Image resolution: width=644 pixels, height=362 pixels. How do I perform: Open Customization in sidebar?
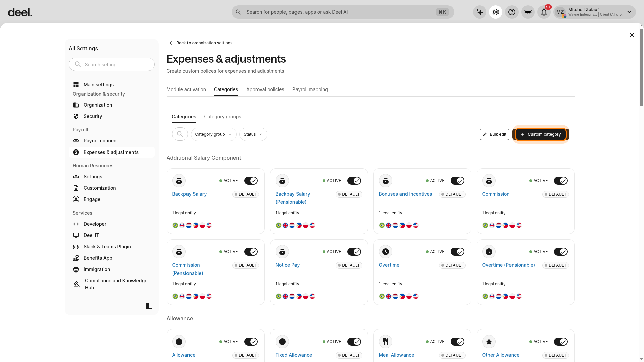pyautogui.click(x=112, y=188)
